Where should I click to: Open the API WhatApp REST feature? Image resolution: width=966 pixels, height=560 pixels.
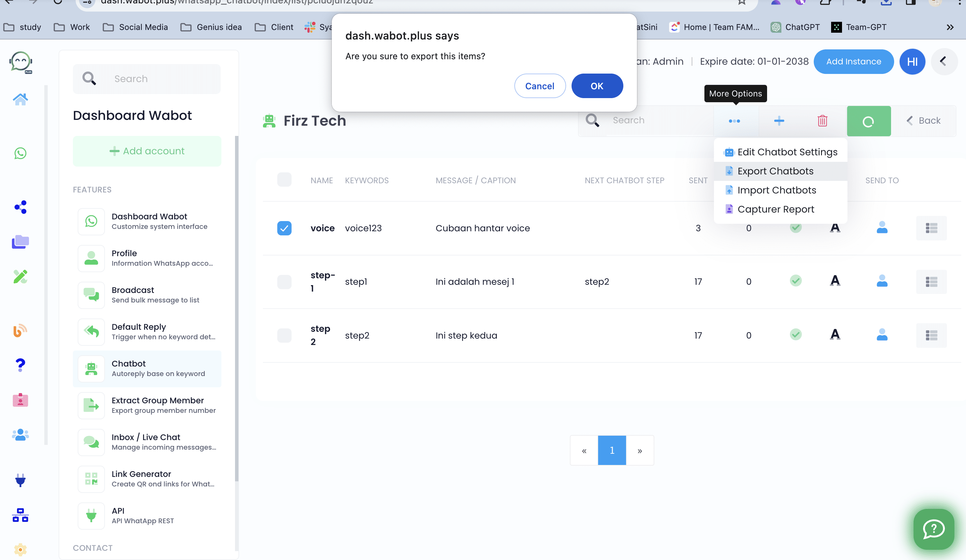pos(147,516)
